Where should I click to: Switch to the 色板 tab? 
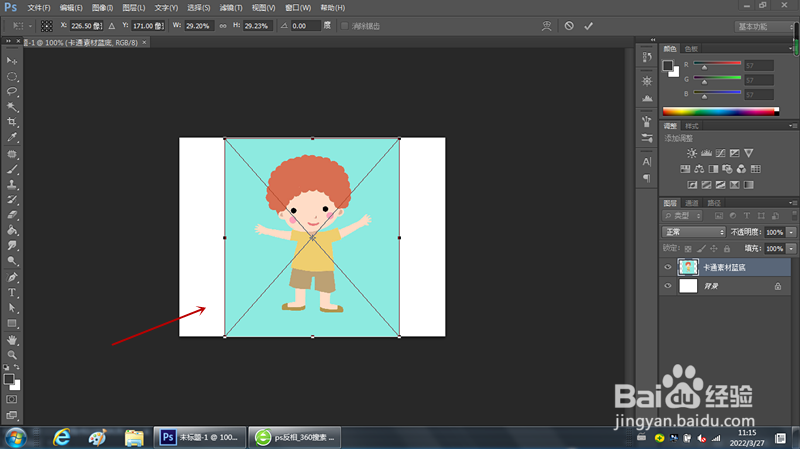coord(691,49)
